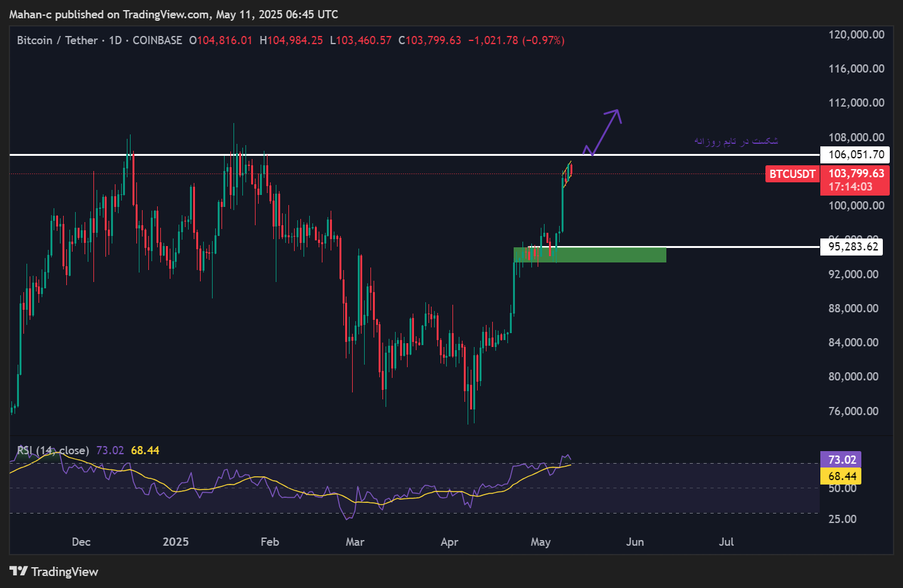Open the Mahan-c published on TradingView.com header
The width and height of the screenshot is (903, 588).
click(174, 15)
